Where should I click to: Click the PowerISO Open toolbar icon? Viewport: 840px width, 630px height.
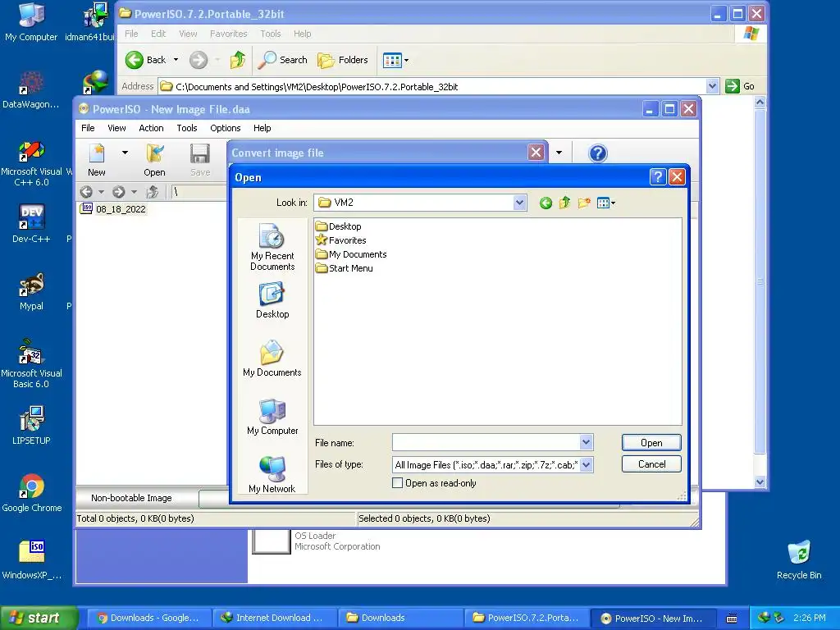click(x=154, y=160)
